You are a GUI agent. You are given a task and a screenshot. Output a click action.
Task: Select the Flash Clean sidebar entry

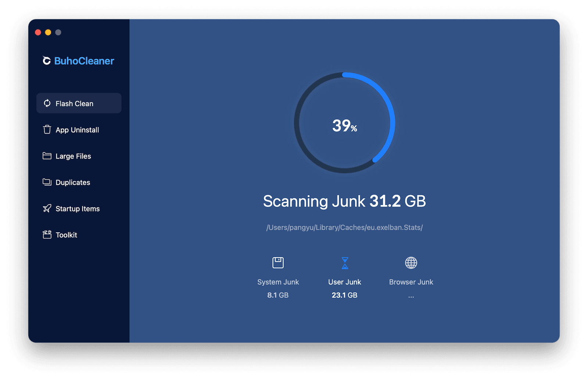pos(75,103)
